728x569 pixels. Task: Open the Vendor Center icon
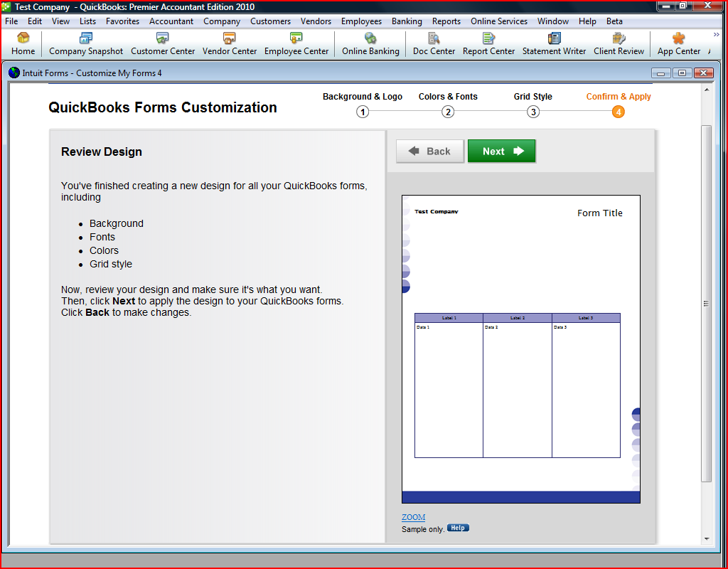[230, 44]
